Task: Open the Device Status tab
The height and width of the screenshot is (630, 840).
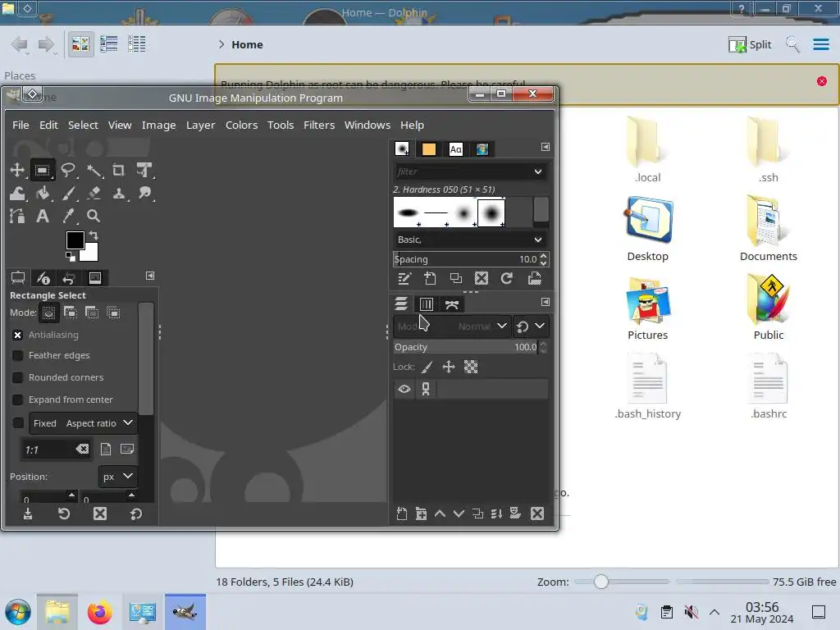Action: [x=43, y=278]
